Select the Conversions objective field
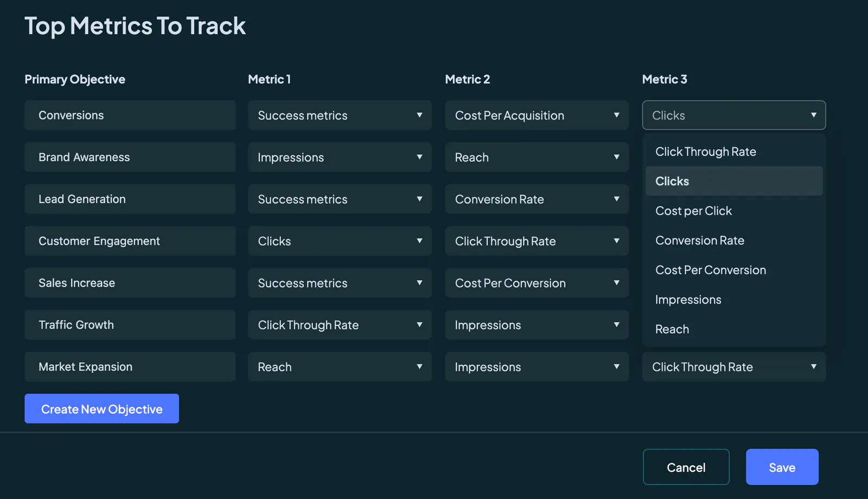This screenshot has height=499, width=868. coord(130,115)
